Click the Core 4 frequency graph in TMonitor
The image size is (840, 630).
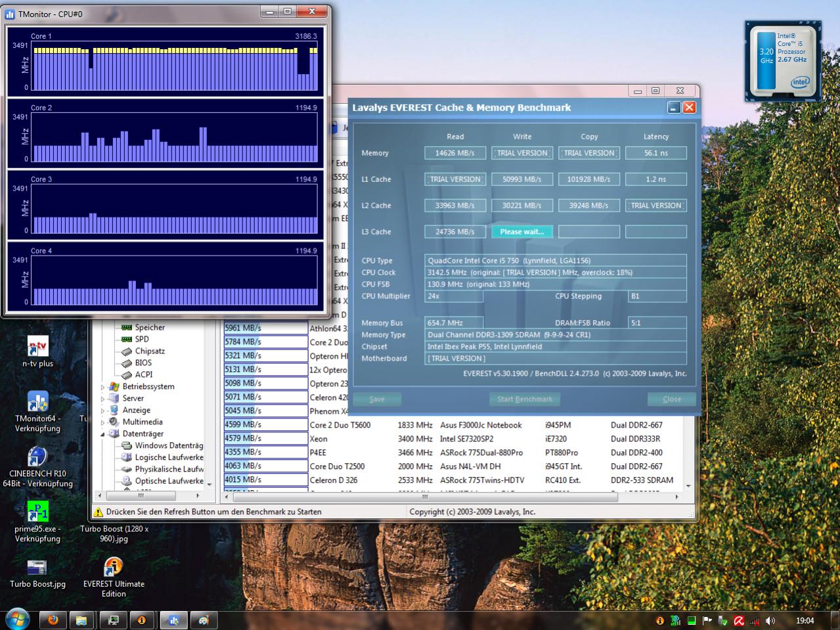tap(175, 281)
